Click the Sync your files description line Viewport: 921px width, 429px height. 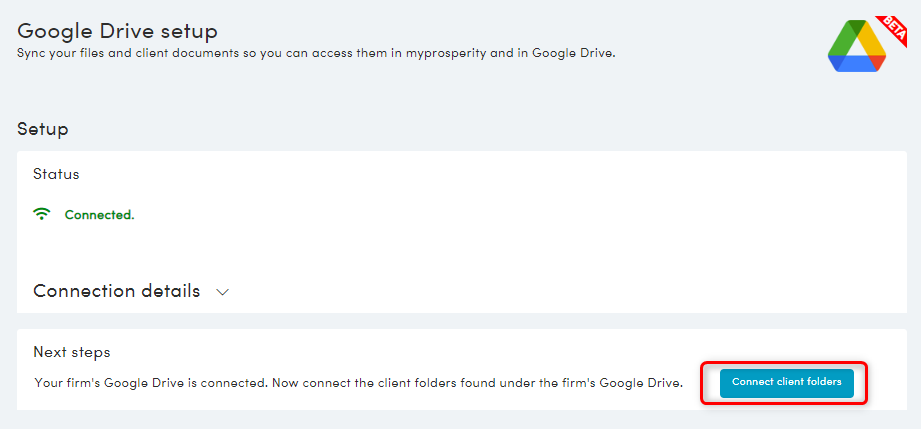coord(316,53)
